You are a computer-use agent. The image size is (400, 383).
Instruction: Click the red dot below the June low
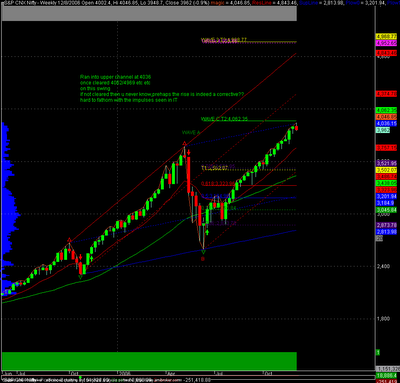(x=203, y=259)
